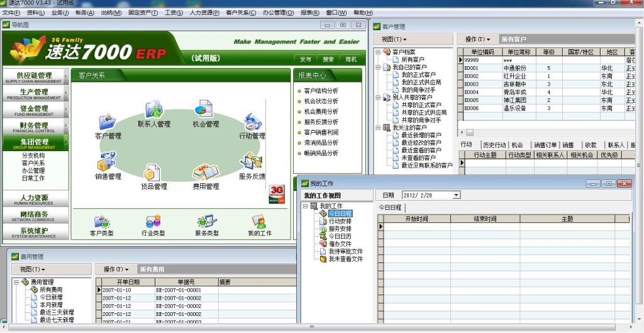Open the 帮助(H) menu
Viewport: 644px width, 333px height.
(x=363, y=13)
